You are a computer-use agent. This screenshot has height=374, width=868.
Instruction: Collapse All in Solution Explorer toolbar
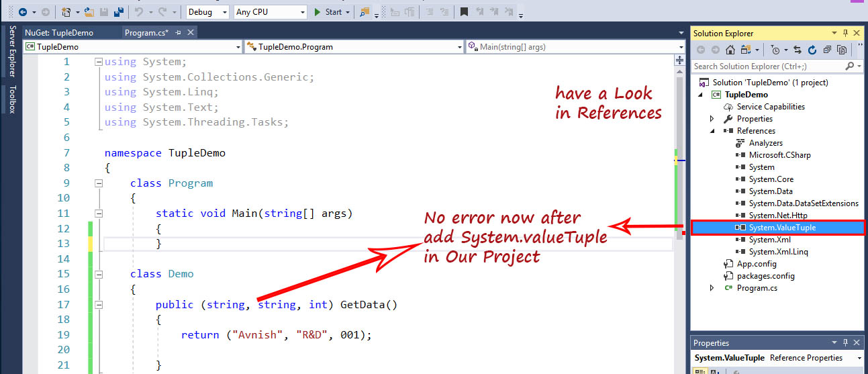827,50
